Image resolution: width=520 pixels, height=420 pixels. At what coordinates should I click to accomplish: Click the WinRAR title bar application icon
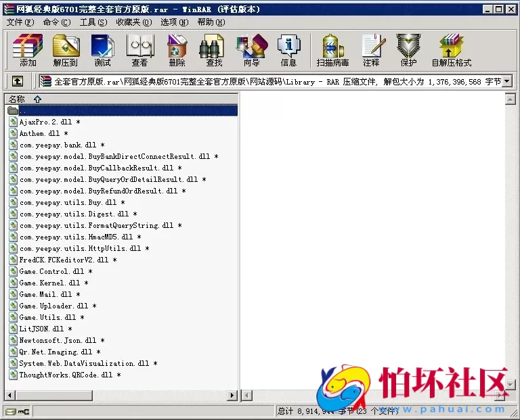9,9
